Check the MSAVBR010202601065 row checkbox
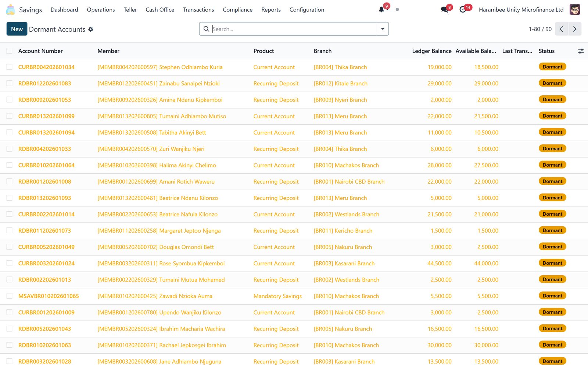This screenshot has height=368, width=588. point(10,296)
